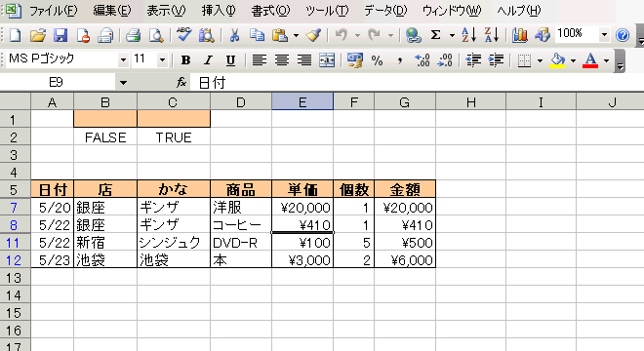
Task: Toggle Italic formatting
Action: [208, 60]
